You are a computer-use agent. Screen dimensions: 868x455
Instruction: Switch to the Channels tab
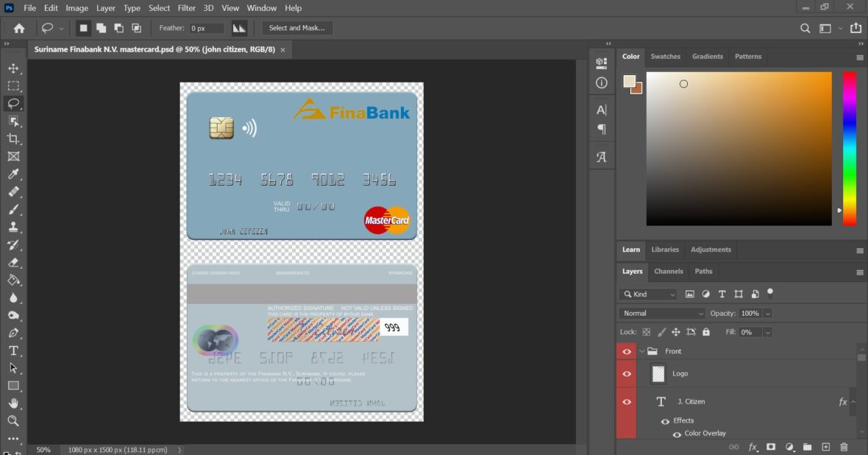[668, 271]
